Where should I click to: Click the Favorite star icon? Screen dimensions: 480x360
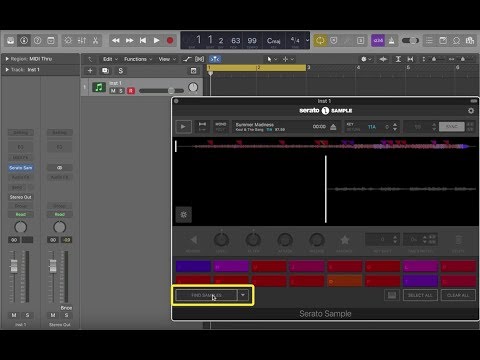344,239
